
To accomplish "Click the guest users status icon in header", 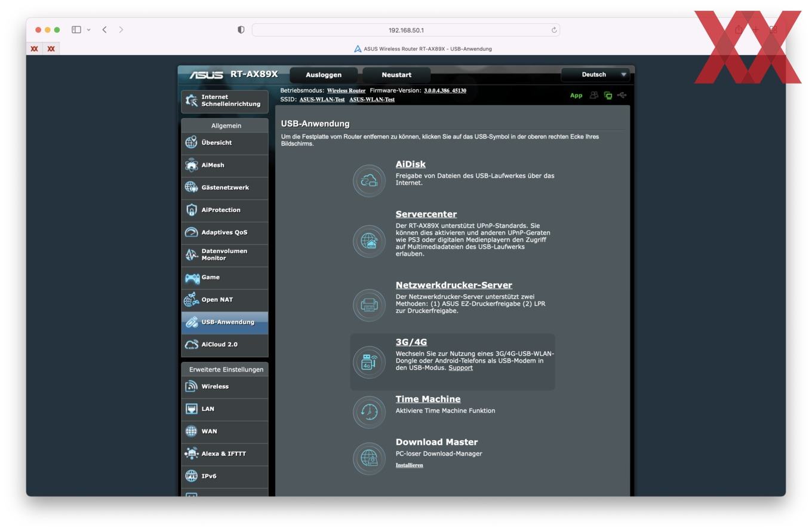I will [593, 95].
